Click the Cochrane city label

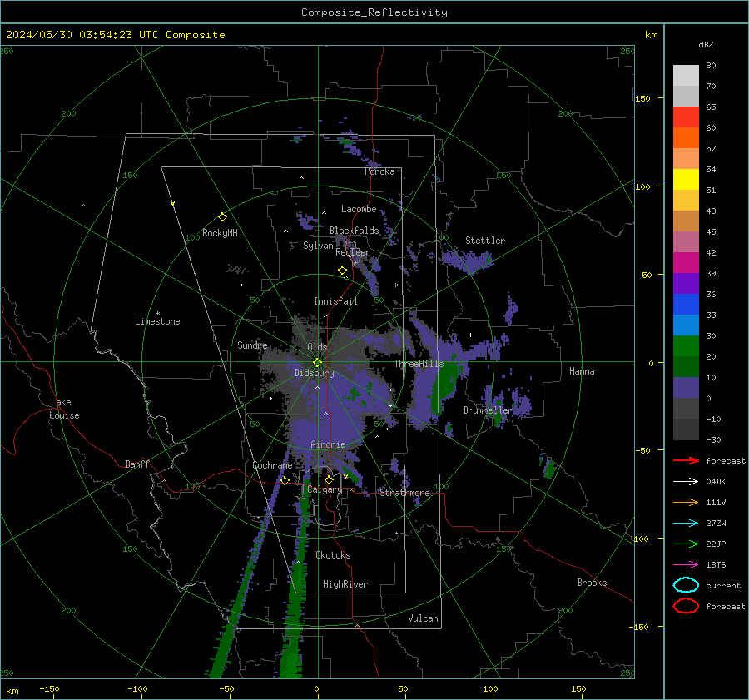pos(272,465)
